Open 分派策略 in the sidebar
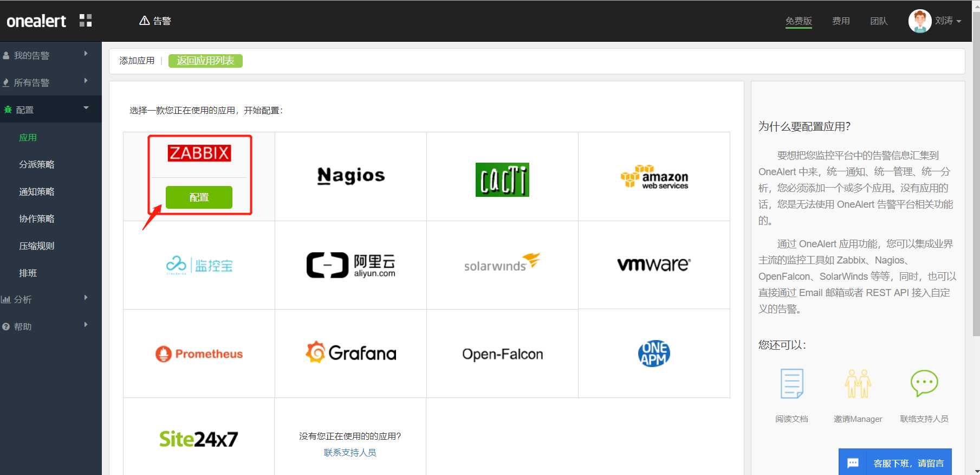Viewport: 980px width, 475px height. (37, 164)
